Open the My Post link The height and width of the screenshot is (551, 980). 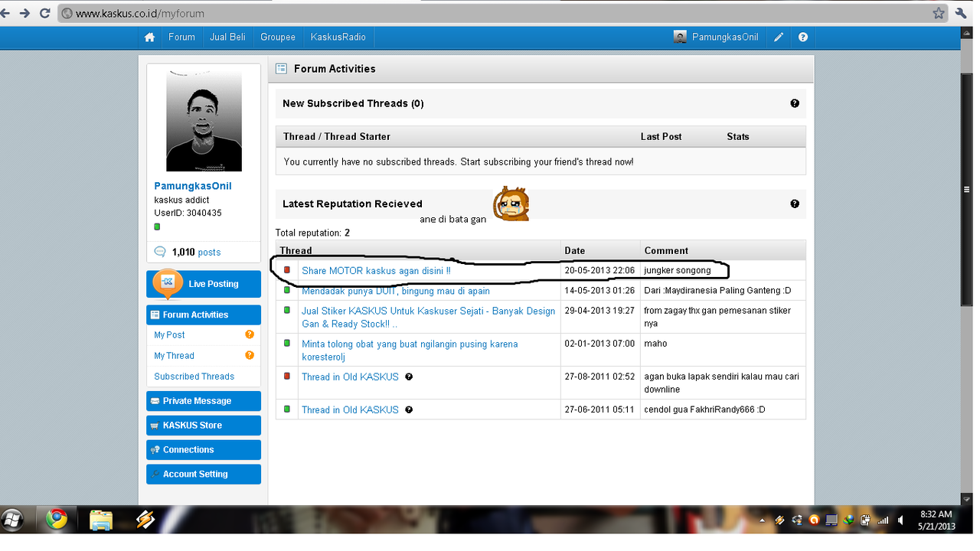coord(169,335)
